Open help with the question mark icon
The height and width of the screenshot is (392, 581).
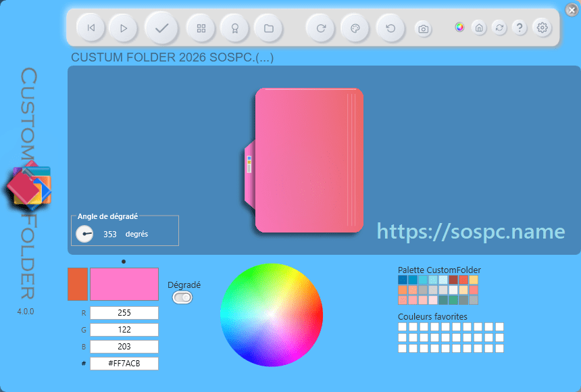coord(520,28)
